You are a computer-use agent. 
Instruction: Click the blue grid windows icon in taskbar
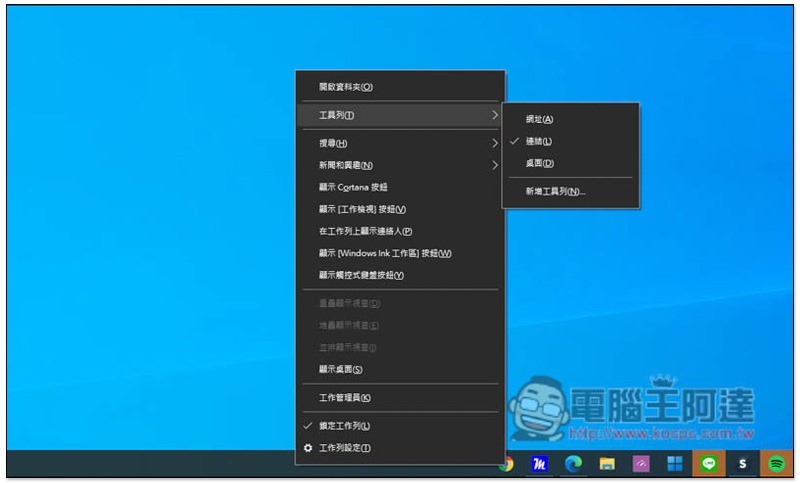(675, 464)
